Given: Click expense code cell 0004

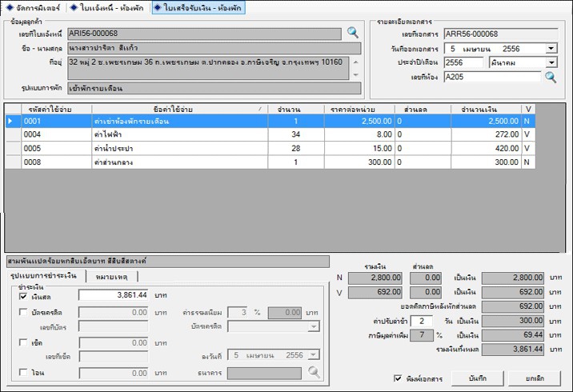Looking at the screenshot, I should pyautogui.click(x=56, y=134).
